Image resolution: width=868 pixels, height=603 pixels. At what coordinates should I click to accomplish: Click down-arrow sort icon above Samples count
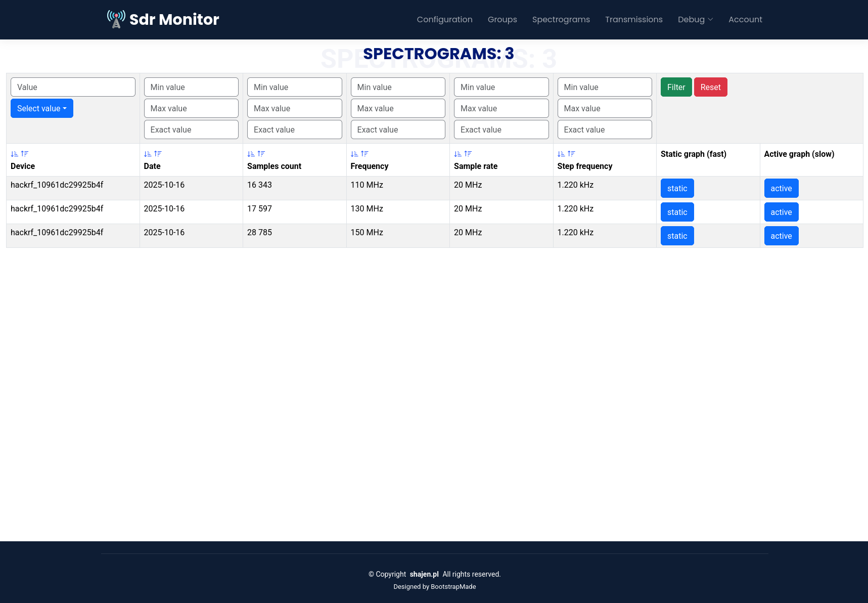[251, 154]
